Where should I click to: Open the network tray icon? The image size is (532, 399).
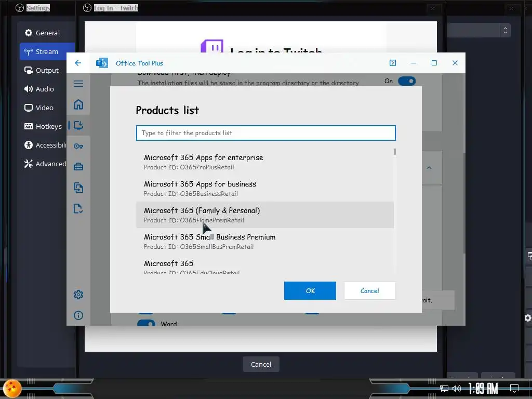444,389
